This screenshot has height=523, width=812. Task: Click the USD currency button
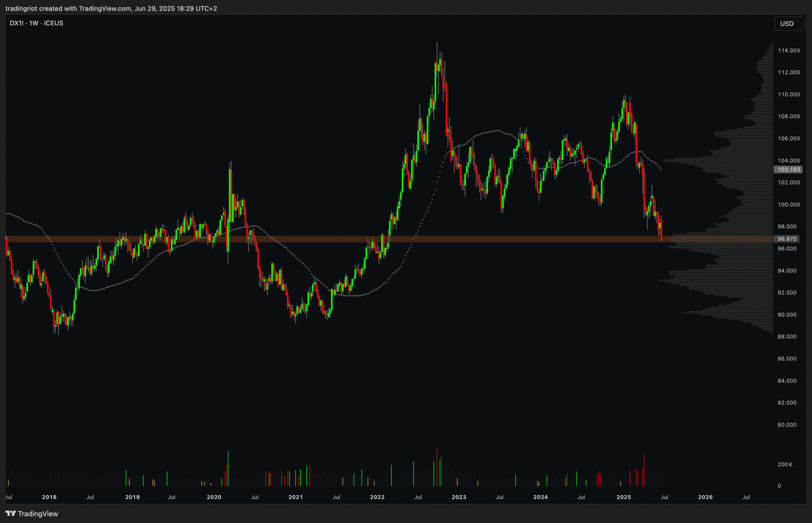[x=789, y=24]
